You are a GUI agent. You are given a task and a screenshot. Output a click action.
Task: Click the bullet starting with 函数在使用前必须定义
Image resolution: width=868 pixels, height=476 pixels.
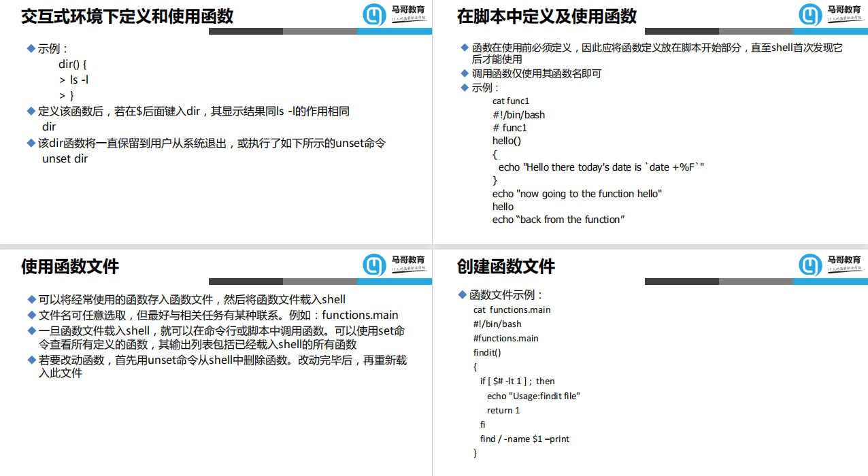[652, 53]
